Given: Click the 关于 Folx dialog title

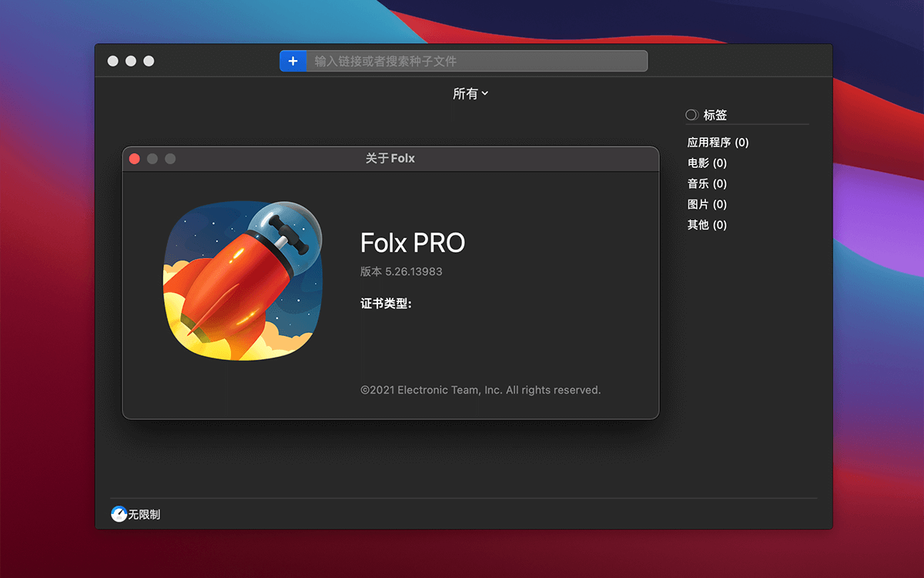Looking at the screenshot, I should coord(390,158).
